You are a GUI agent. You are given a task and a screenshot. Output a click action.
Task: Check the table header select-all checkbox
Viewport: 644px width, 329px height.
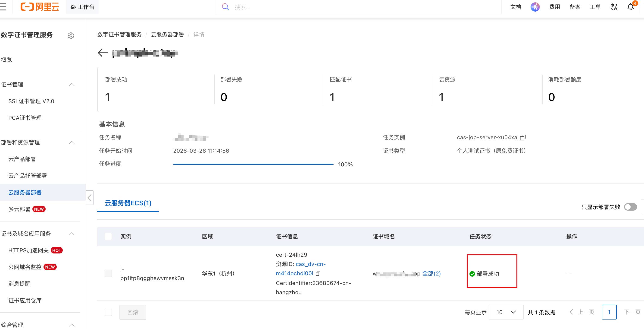[108, 236]
